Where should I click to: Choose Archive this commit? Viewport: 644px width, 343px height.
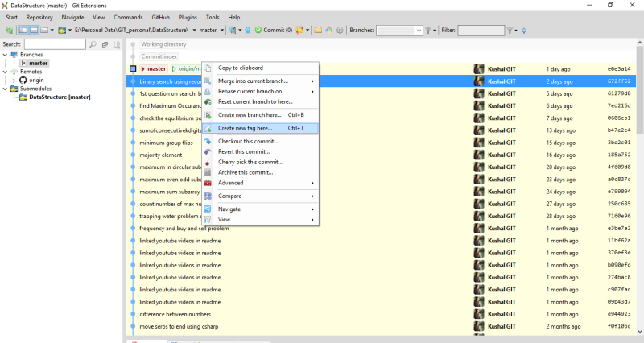[x=260, y=172]
